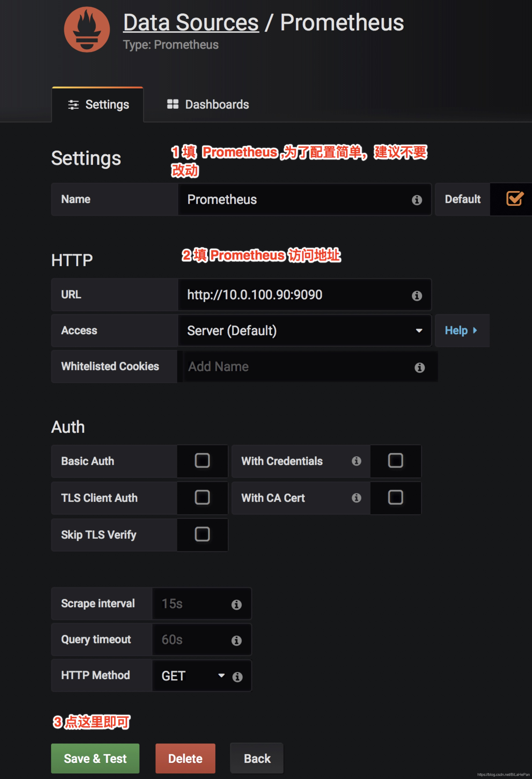Click the With CA Cert info icon

pyautogui.click(x=356, y=498)
